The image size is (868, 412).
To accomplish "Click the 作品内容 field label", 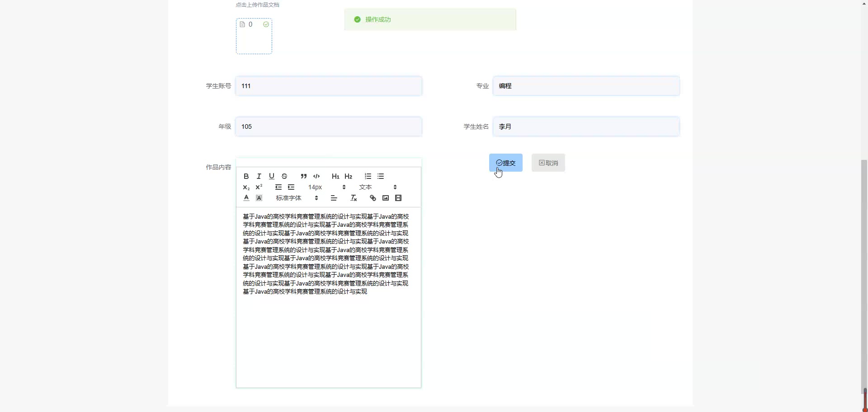I will (x=218, y=167).
